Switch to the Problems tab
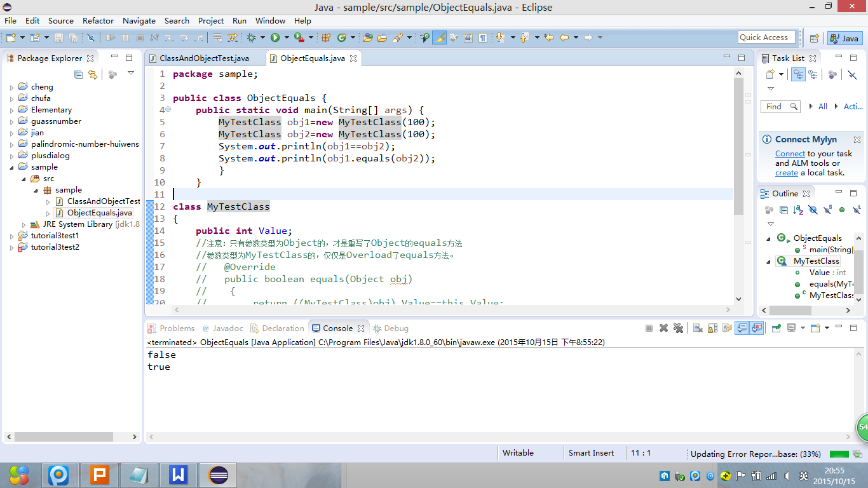 click(x=171, y=329)
